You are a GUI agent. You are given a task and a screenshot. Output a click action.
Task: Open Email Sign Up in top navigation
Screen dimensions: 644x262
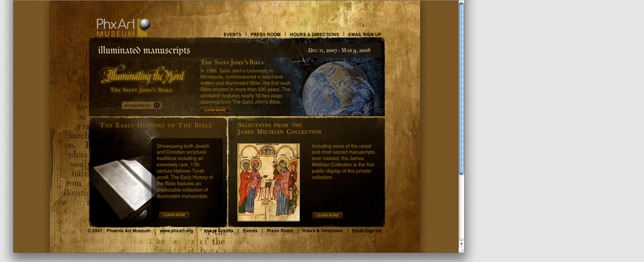coord(365,35)
